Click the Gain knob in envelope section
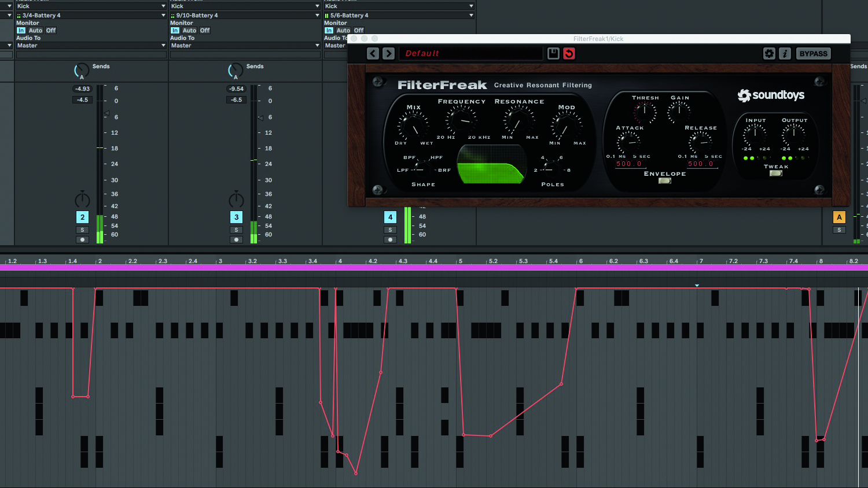The height and width of the screenshot is (488, 868). coord(679,112)
